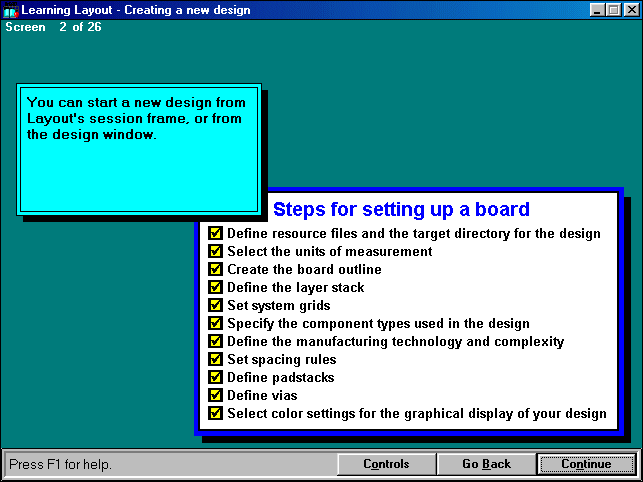Image resolution: width=643 pixels, height=482 pixels.
Task: Toggle the 'Define vias' checkbox
Action: click(x=215, y=395)
